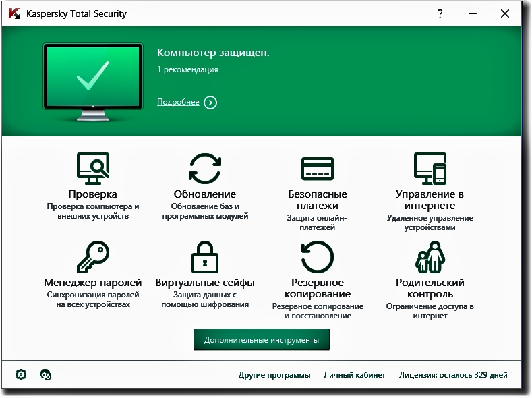Image resolution: width=532 pixels, height=398 pixels.
Task: Click the Виртуальные сейфы padlock icon
Action: 205,257
